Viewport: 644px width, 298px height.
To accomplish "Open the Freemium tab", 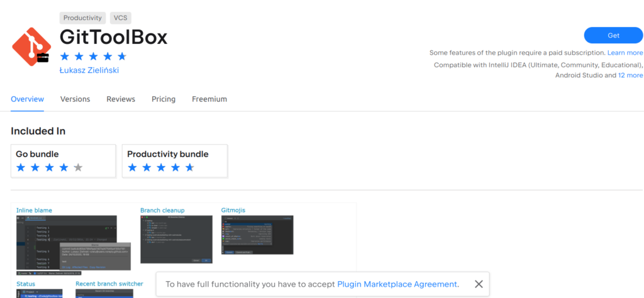I will [x=209, y=99].
